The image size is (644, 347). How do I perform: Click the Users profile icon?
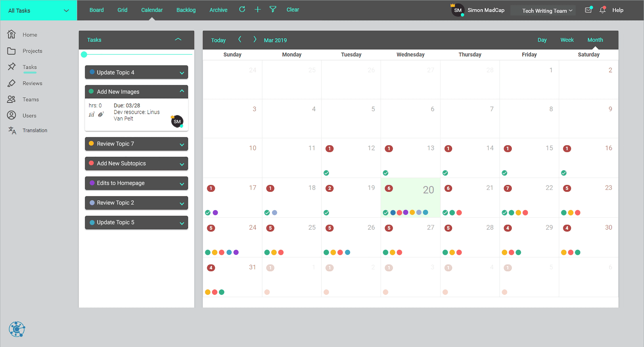coord(11,115)
